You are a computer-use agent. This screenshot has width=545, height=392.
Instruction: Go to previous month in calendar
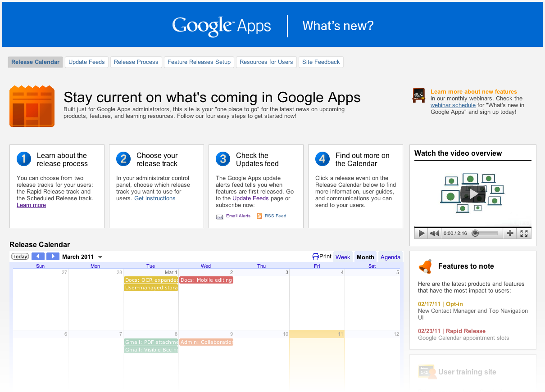[x=38, y=257]
